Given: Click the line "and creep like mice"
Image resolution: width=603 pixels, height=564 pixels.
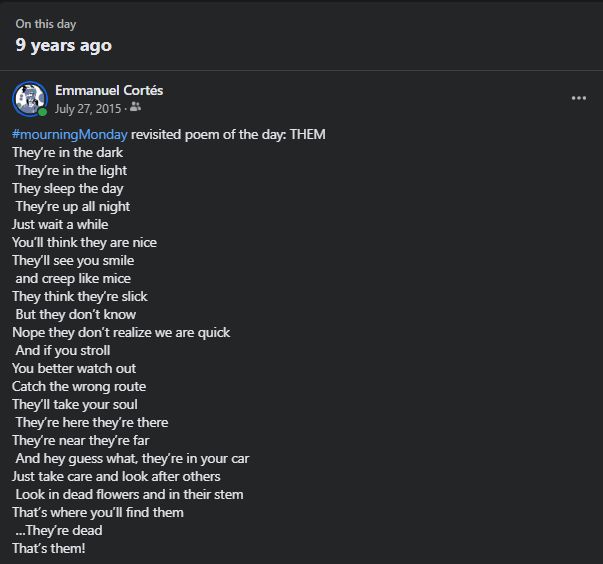Looking at the screenshot, I should (x=73, y=278).
